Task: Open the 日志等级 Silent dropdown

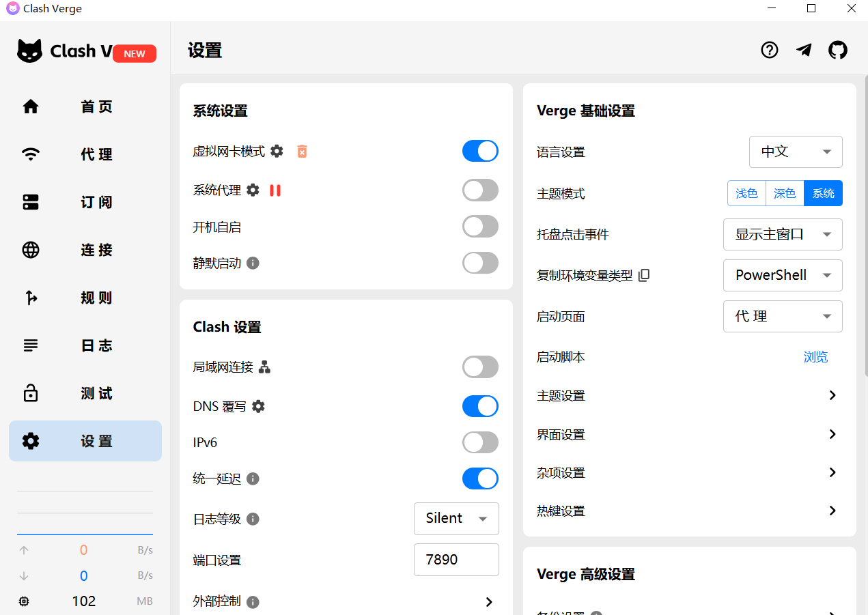Action: (x=456, y=518)
